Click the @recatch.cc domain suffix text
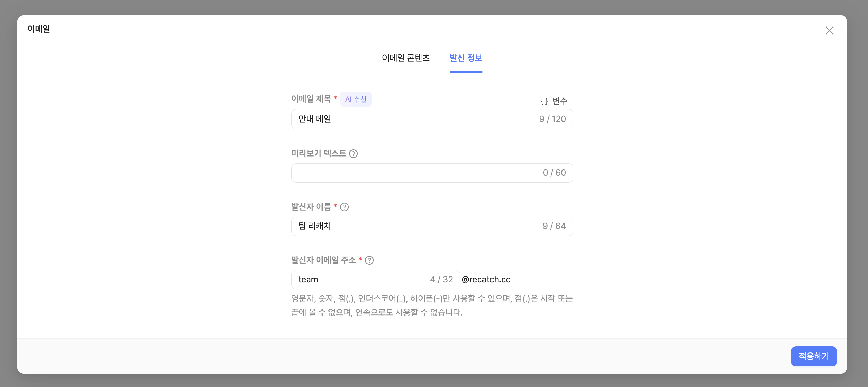This screenshot has height=387, width=868. (486, 280)
